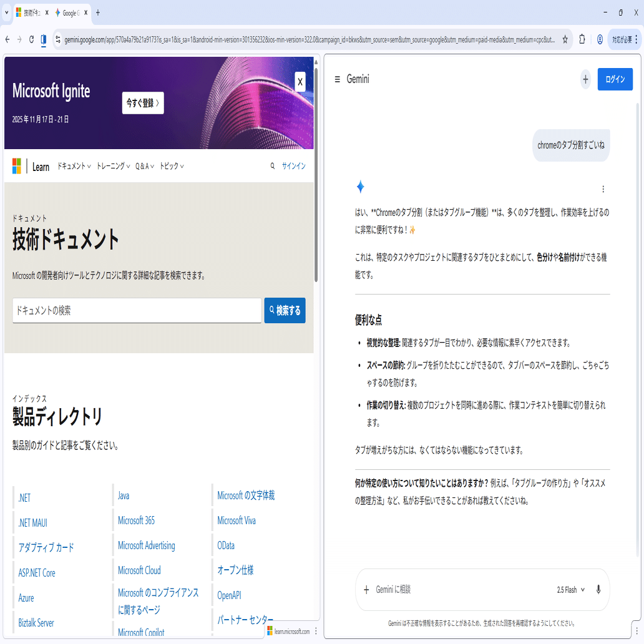The width and height of the screenshot is (644, 644).
Task: Expand the トレーニング menu
Action: point(113,166)
